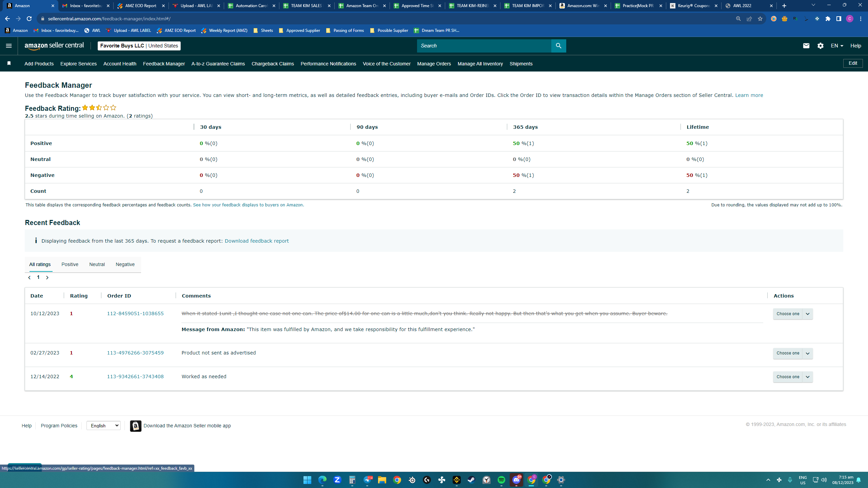Open a new browser tab
This screenshot has width=868, height=488.
(784, 6)
